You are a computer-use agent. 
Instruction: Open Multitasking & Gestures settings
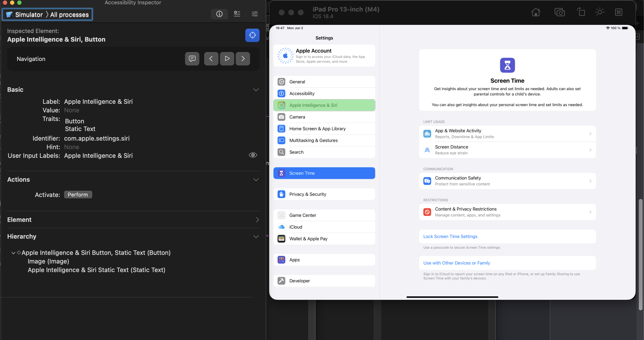[x=324, y=141]
